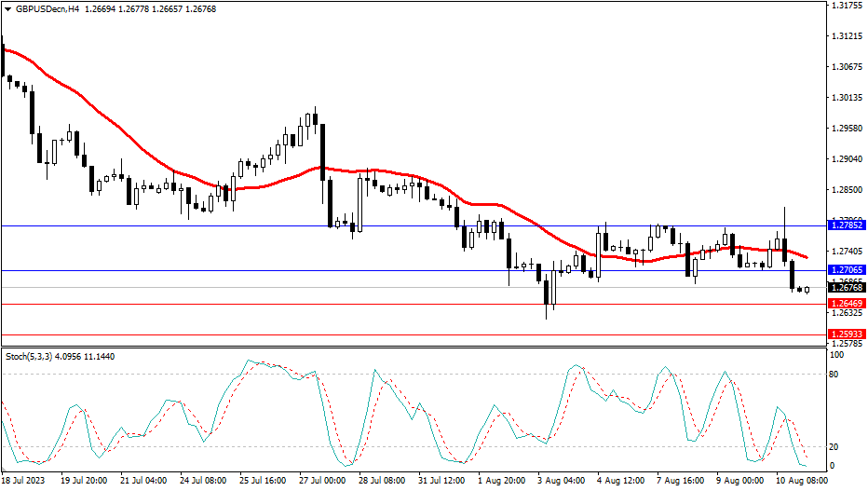The width and height of the screenshot is (868, 491).
Task: Click the 31 Jul 12:00 time label
Action: pyautogui.click(x=441, y=481)
